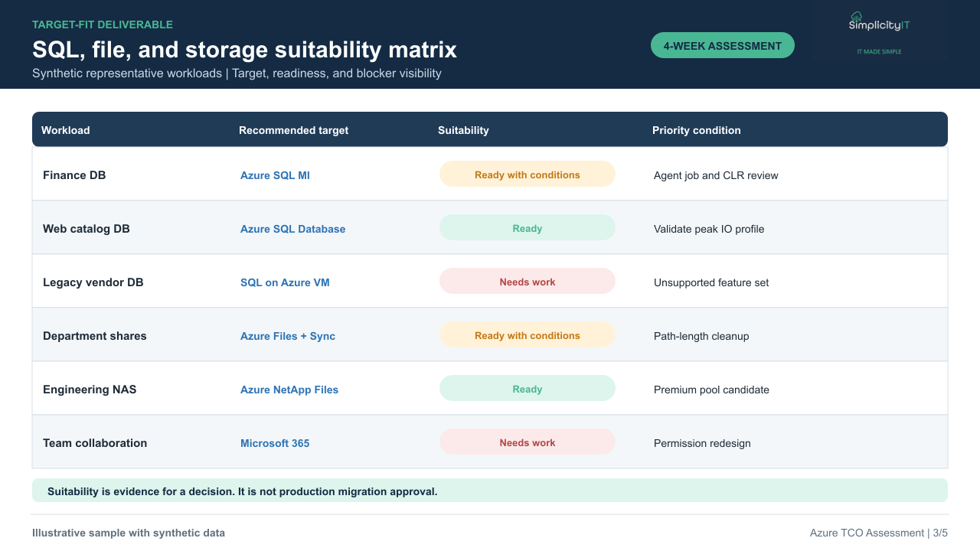Screen dimensions: 980x551
Task: Select the Web catalog DB workload cell
Action: click(x=87, y=229)
